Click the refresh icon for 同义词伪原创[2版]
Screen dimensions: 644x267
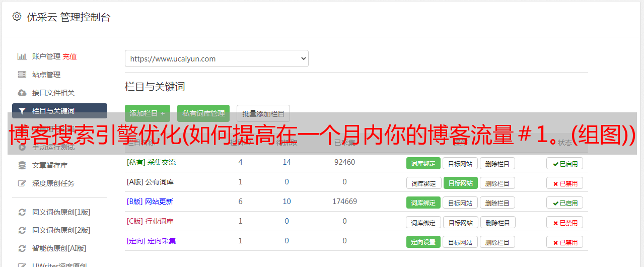[x=22, y=230]
